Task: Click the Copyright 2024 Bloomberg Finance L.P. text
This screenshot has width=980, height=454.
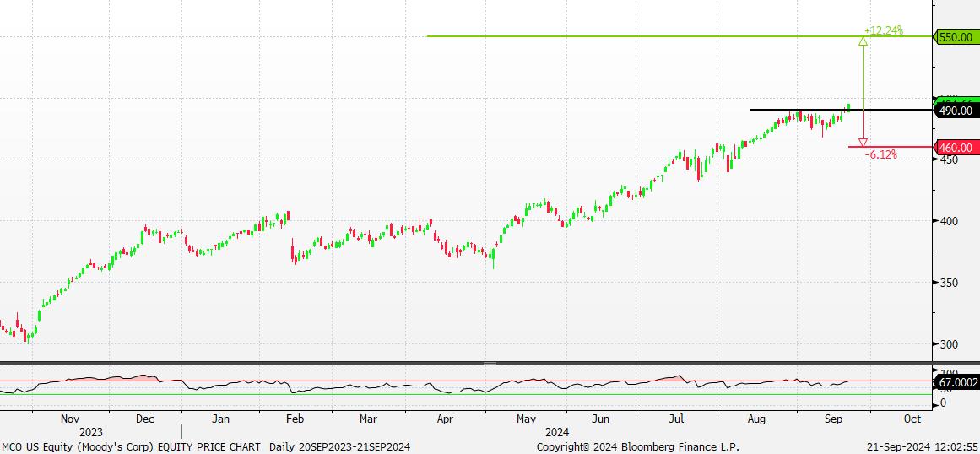Action: tap(638, 447)
